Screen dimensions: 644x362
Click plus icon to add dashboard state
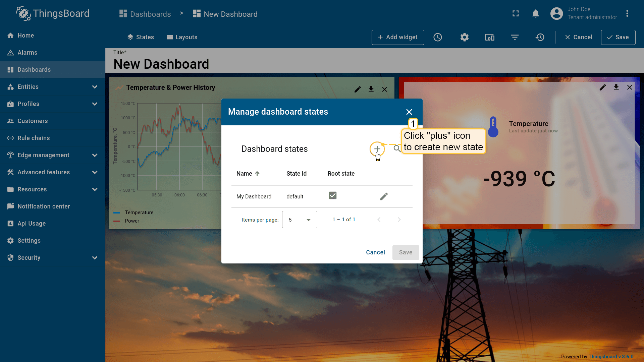click(x=377, y=149)
